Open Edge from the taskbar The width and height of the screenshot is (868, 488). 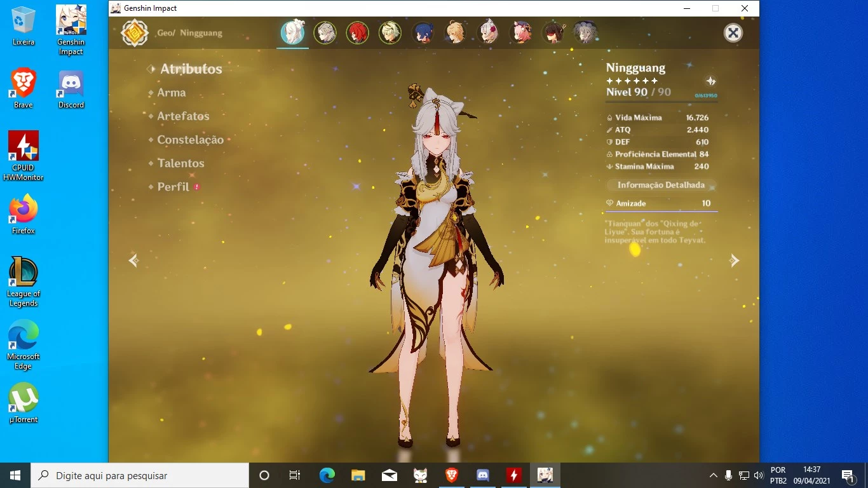tap(327, 475)
